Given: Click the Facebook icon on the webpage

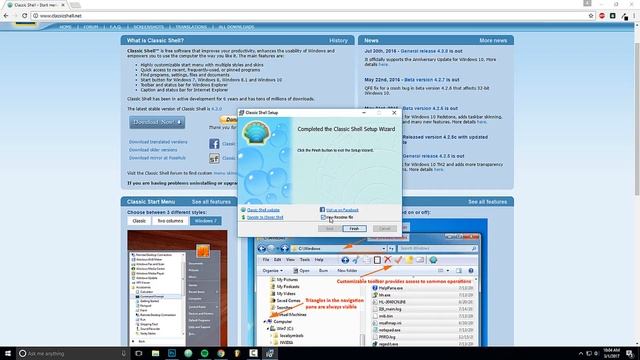Looking at the screenshot, I should (x=214, y=144).
